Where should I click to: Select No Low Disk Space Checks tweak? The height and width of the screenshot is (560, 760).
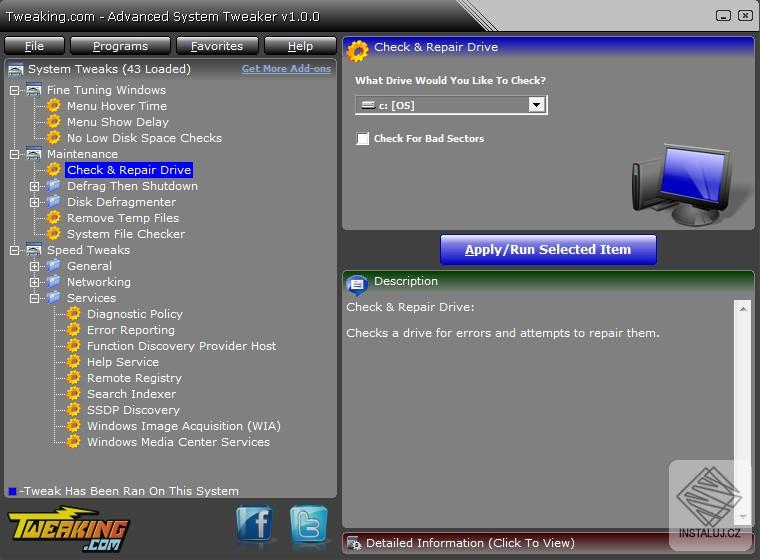click(x=144, y=138)
